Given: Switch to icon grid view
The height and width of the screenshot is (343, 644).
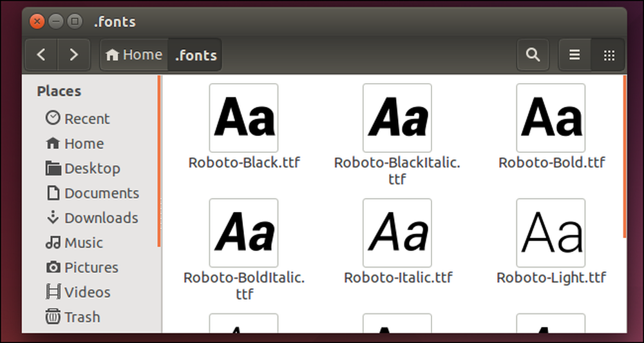Looking at the screenshot, I should click(x=609, y=55).
